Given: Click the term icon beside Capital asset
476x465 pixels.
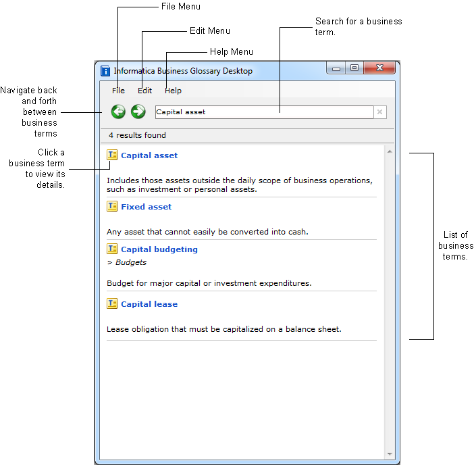Looking at the screenshot, I should (x=112, y=155).
